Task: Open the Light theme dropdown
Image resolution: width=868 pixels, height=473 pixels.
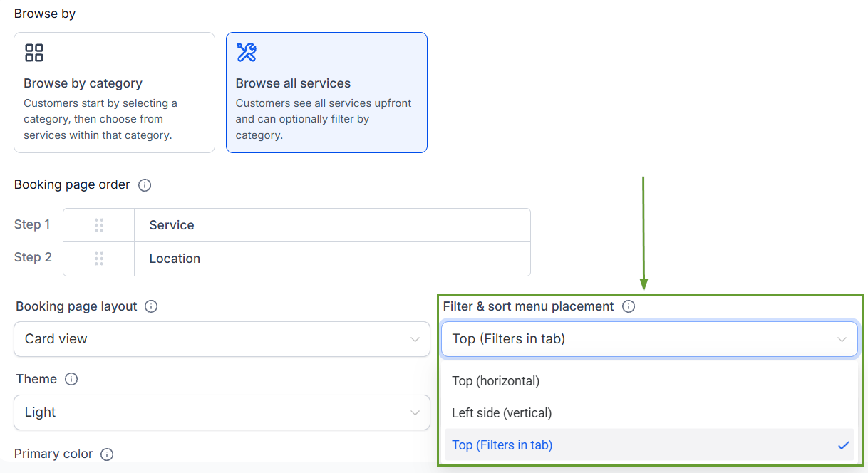Action: [222, 412]
